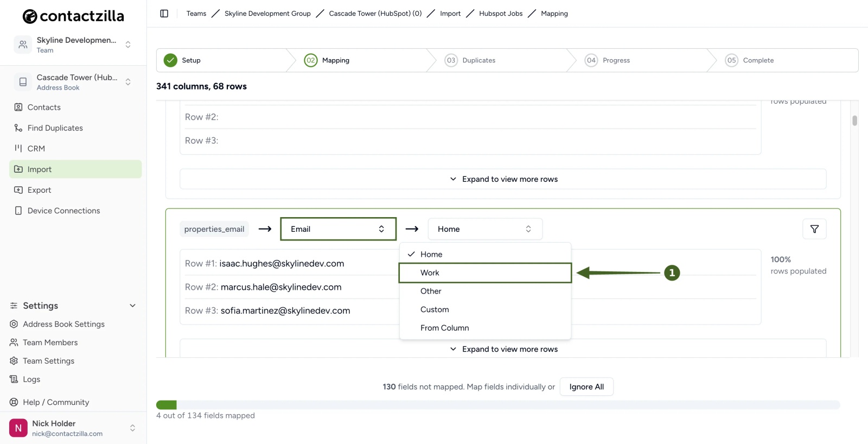Choose Custom from the label menu

485,310
